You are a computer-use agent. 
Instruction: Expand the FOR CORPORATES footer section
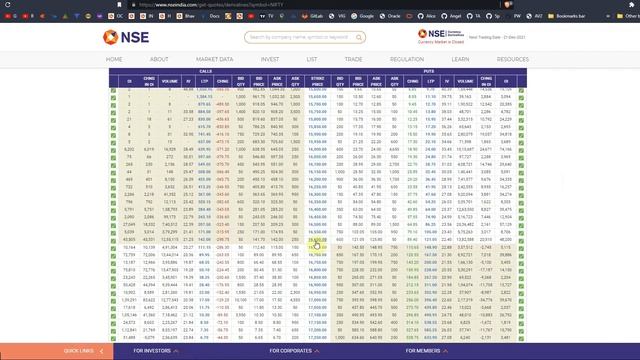click(294, 351)
